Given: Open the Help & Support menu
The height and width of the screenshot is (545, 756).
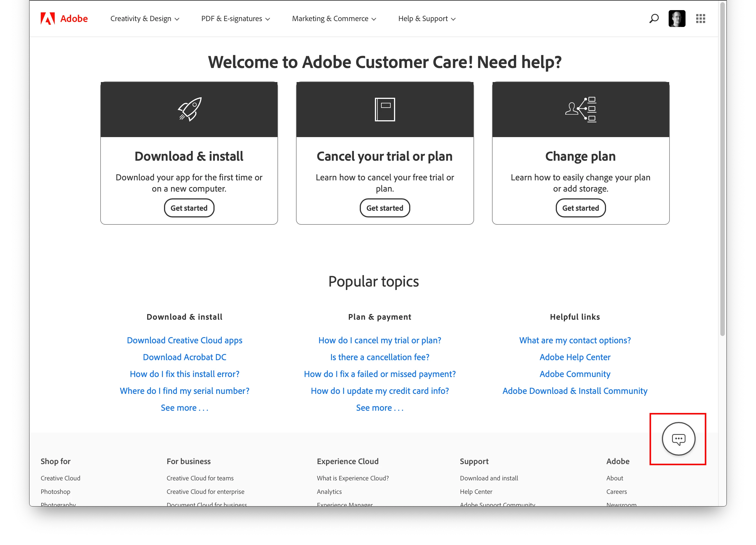Looking at the screenshot, I should [426, 19].
